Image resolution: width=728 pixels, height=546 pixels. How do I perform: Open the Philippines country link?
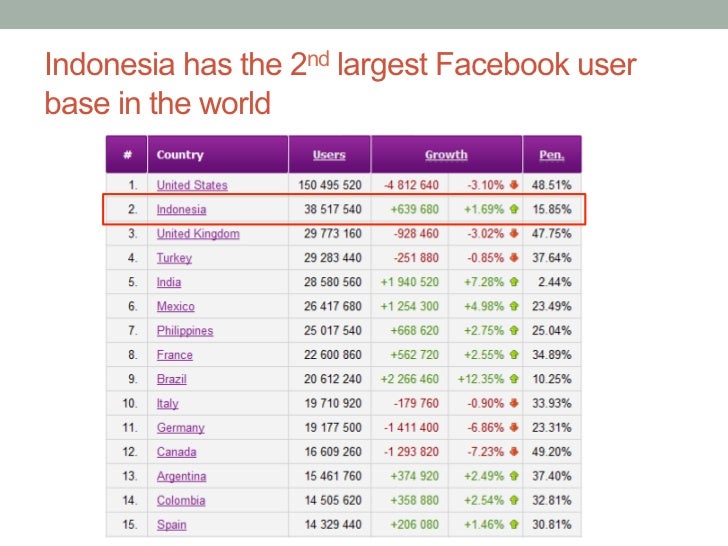[x=185, y=331]
